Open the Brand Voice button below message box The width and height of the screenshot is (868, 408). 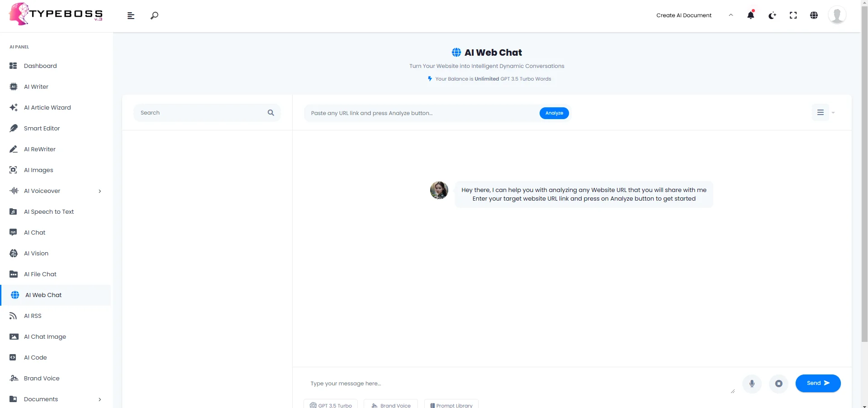coord(391,404)
